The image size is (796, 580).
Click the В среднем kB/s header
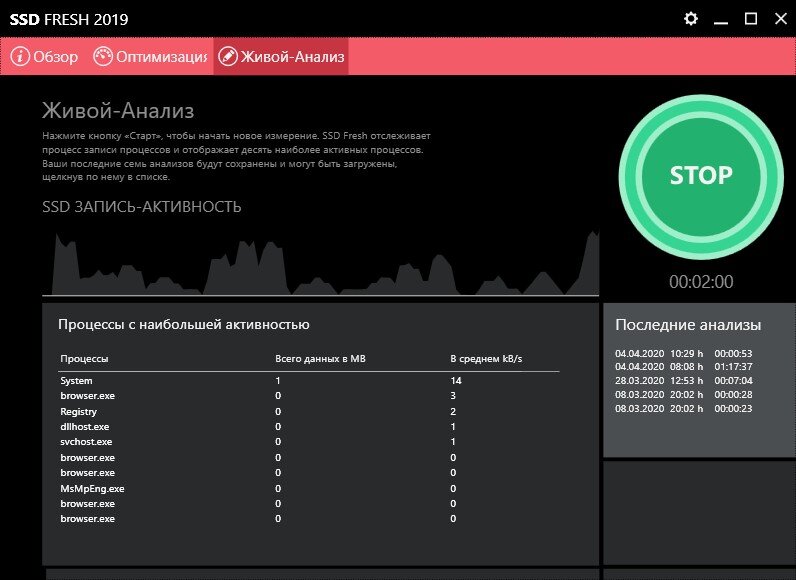pyautogui.click(x=486, y=358)
